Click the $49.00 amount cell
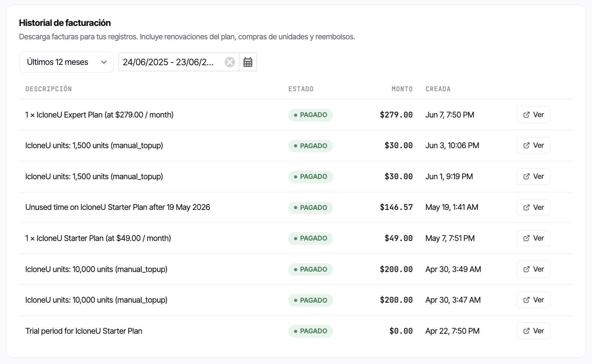The height and width of the screenshot is (364, 592). 399,238
